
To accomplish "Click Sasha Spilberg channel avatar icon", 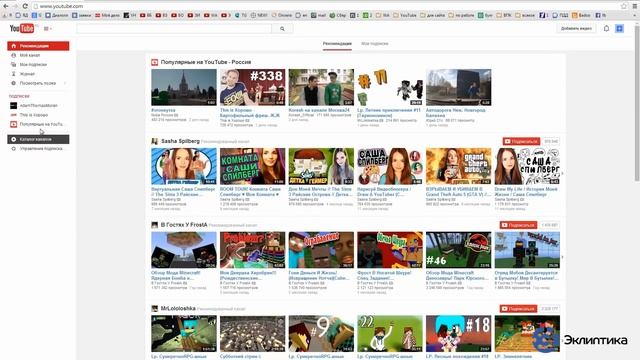I will tap(155, 141).
